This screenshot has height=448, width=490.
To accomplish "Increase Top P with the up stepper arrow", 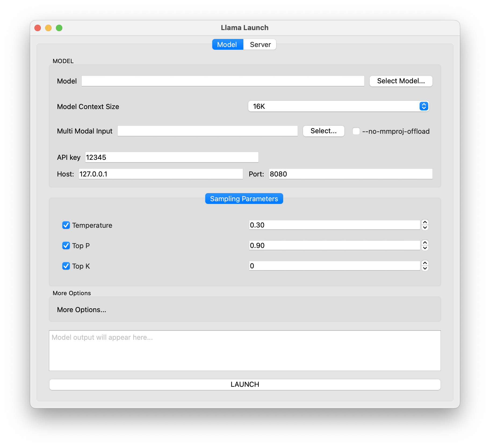I will (x=425, y=243).
